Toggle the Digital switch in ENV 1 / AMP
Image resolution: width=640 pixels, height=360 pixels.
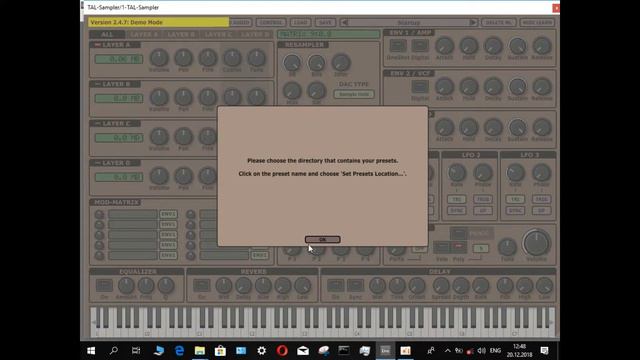click(x=420, y=46)
